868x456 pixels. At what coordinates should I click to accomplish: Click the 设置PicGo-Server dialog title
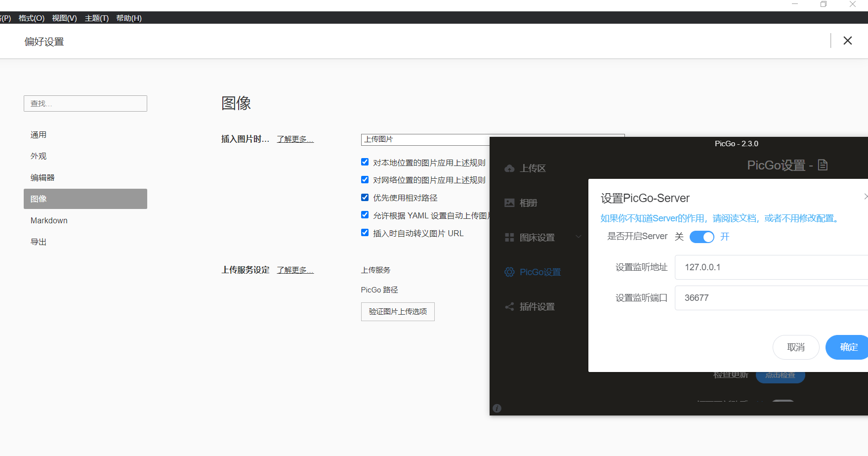(x=645, y=198)
